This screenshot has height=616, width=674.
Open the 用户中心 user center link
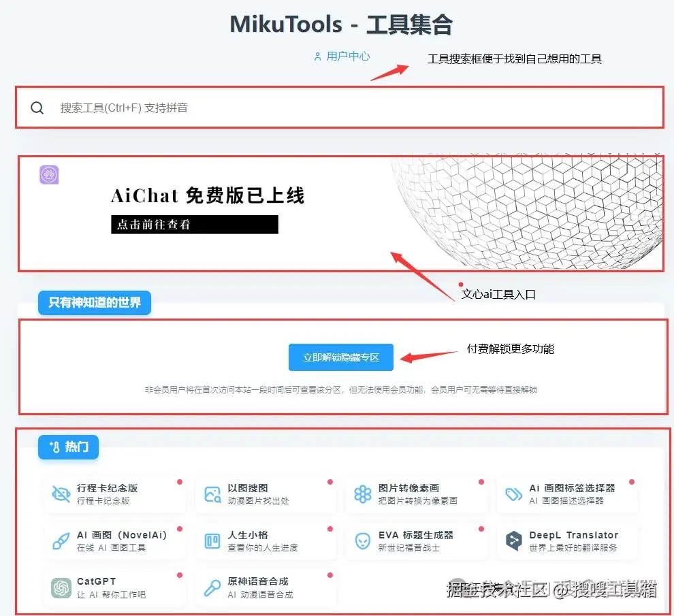point(342,56)
